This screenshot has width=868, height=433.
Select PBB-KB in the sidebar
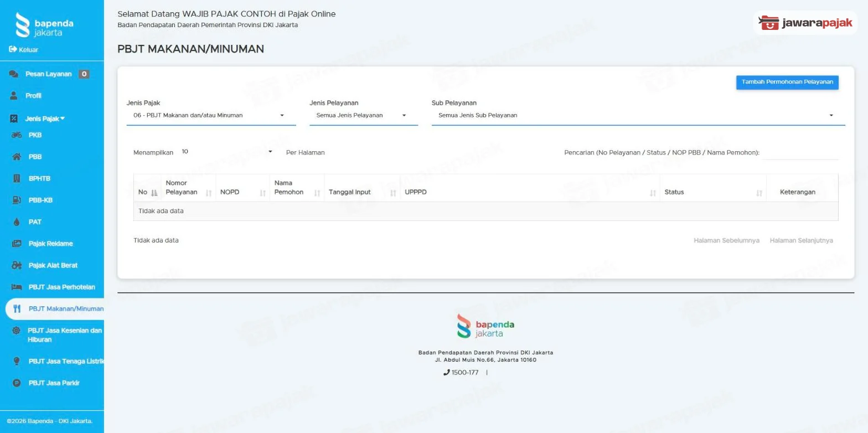(x=40, y=200)
